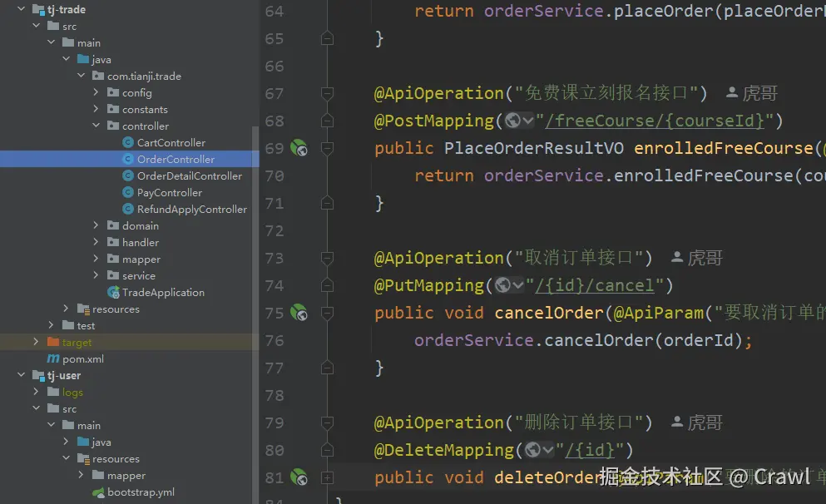Open the /{id}/cancel mapping link

point(595,286)
